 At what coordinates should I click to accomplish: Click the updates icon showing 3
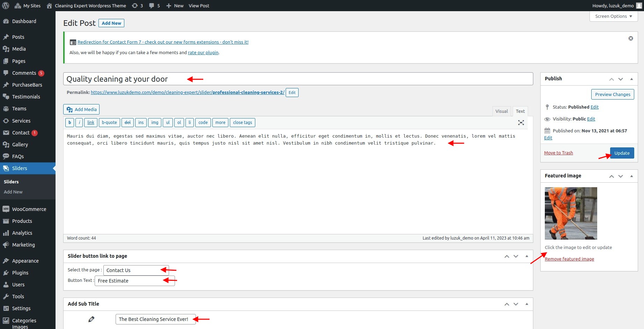click(x=137, y=6)
